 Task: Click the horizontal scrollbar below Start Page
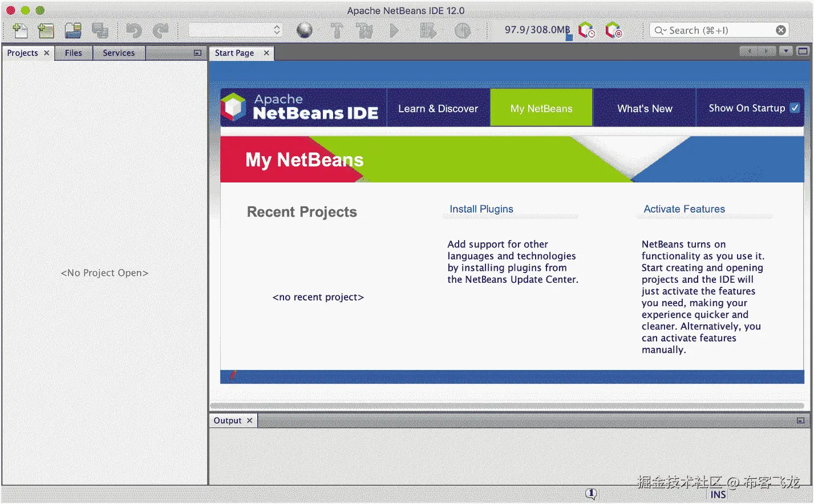tap(507, 406)
